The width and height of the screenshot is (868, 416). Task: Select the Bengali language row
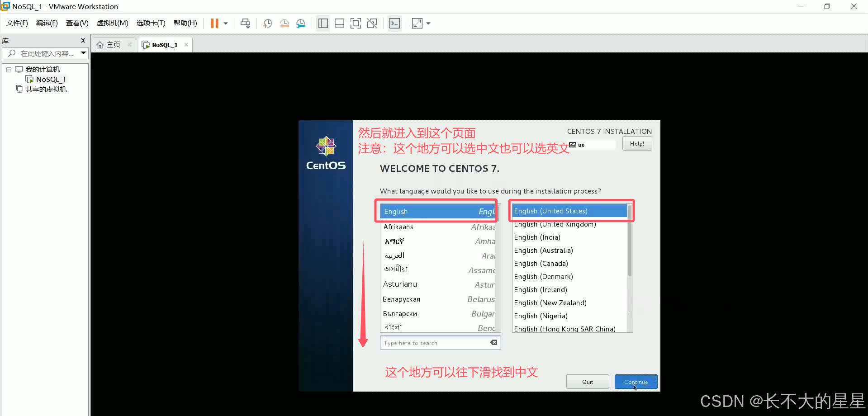tap(438, 327)
